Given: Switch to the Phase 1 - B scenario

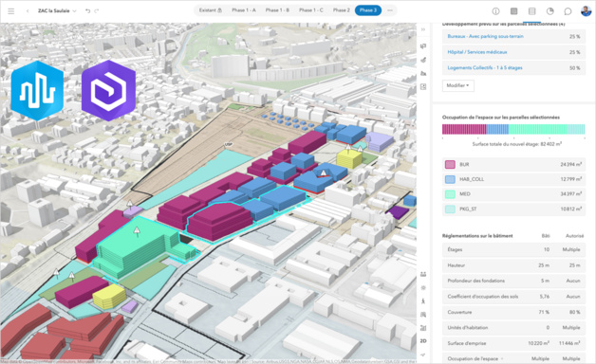Looking at the screenshot, I should click(x=277, y=10).
